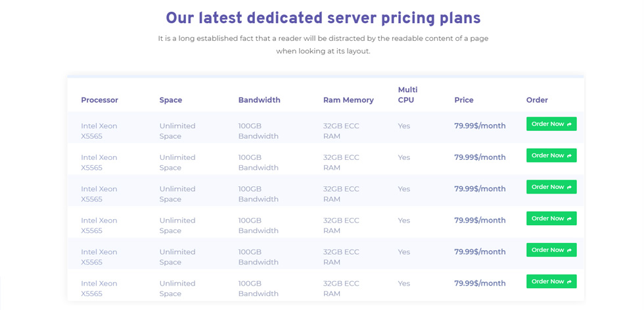Image resolution: width=644 pixels, height=310 pixels.
Task: Click the 32GB ECC RAM cell in the fourth row
Action: pyautogui.click(x=341, y=225)
